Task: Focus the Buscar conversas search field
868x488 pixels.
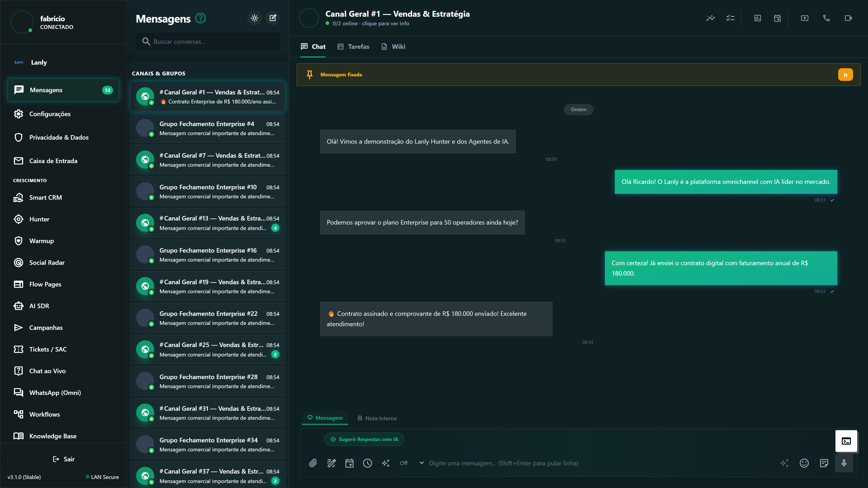Action: 208,41
